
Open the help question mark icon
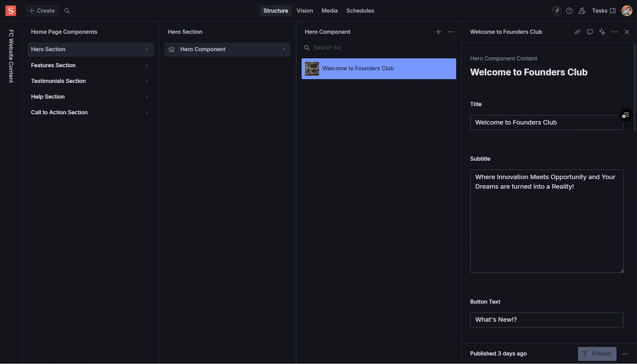569,11
